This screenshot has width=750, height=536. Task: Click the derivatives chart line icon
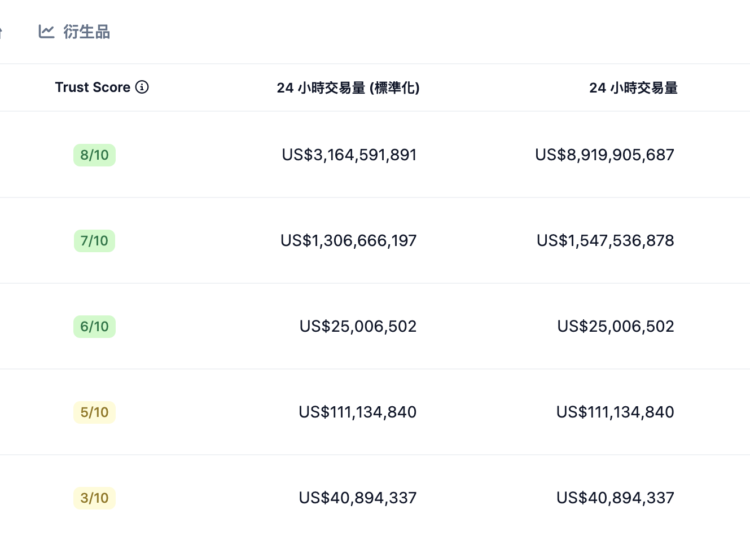[x=46, y=32]
